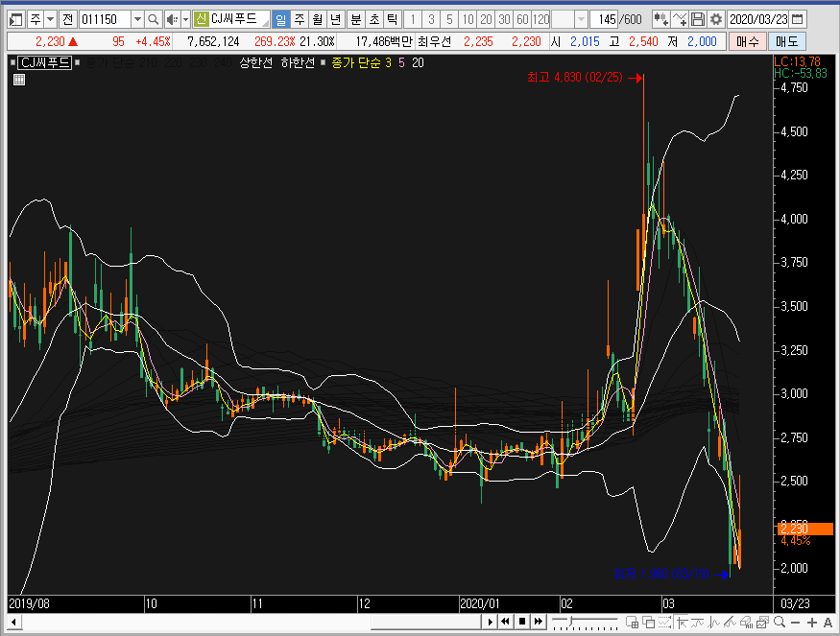Click the stock name field CJ씨푸드
Screen dimensions: 840x636
(x=239, y=20)
